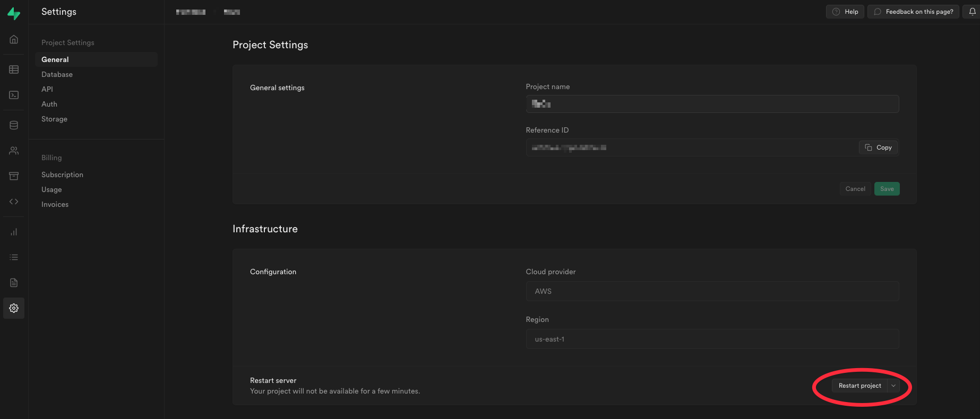Screen dimensions: 980x419
Task: Open the Table editor icon
Action: (14, 69)
